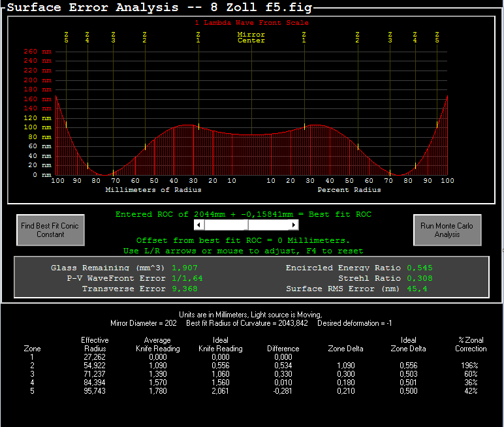This screenshot has height=427, width=504.
Task: Click the Strehl Ratio value 0,308
Action: (x=420, y=278)
